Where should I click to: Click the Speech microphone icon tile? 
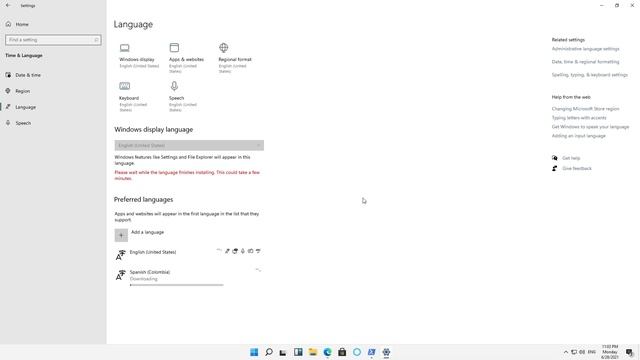pos(182,96)
